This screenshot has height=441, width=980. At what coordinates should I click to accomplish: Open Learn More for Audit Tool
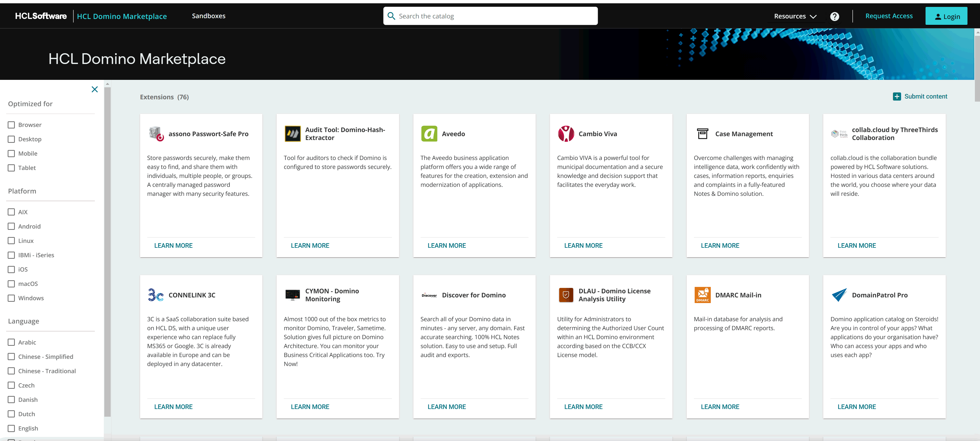(310, 246)
